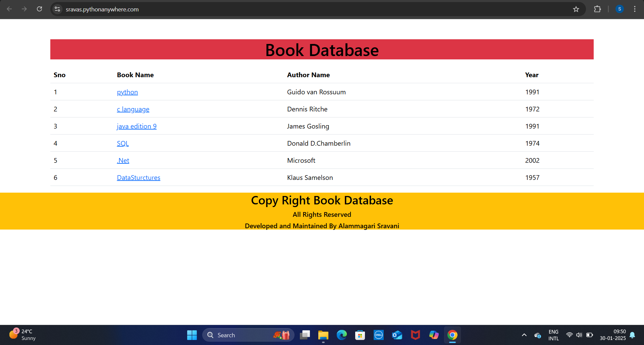
Task: Open the SQL book link
Action: [123, 143]
